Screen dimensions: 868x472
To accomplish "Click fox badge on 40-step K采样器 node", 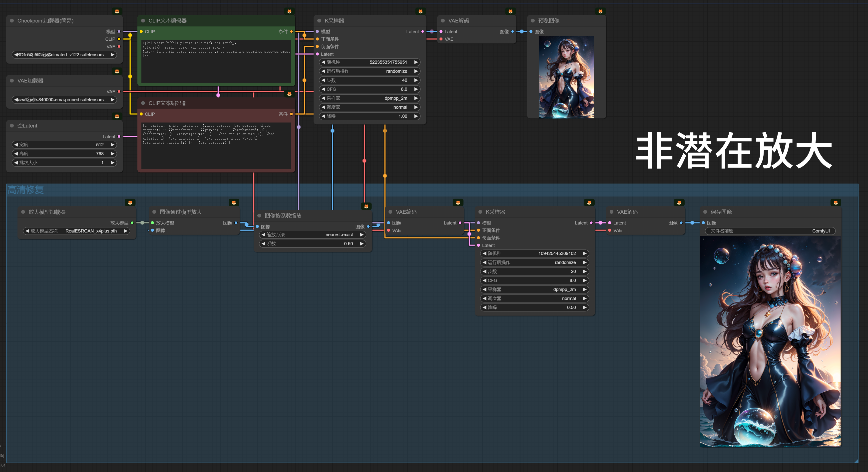I will (x=421, y=11).
